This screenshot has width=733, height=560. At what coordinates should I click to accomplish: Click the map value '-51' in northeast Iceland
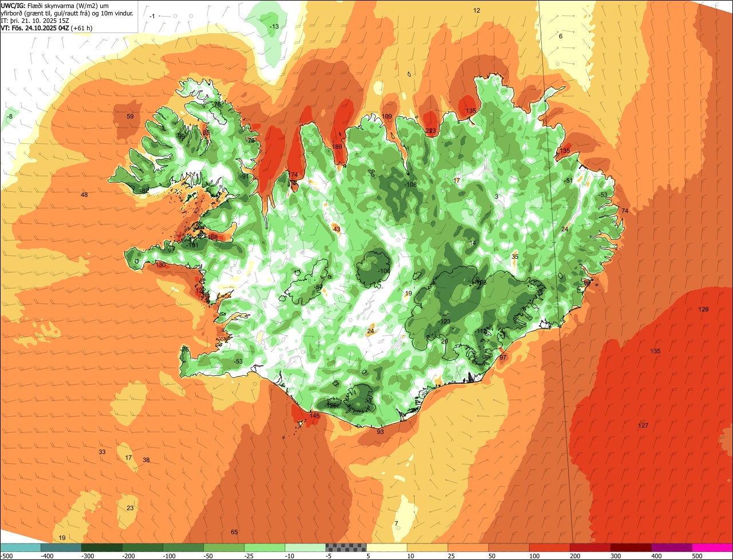[569, 181]
